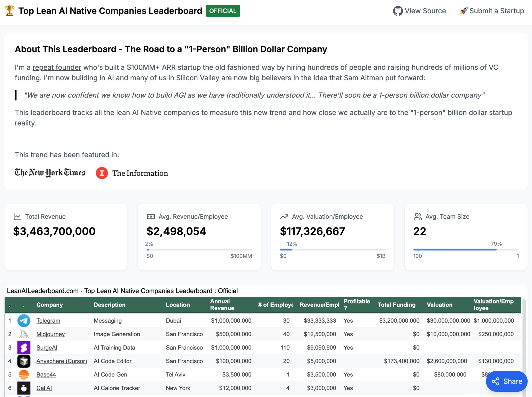Click the Anysphere (Cursor) cube logo
The height and width of the screenshot is (397, 532).
click(24, 361)
